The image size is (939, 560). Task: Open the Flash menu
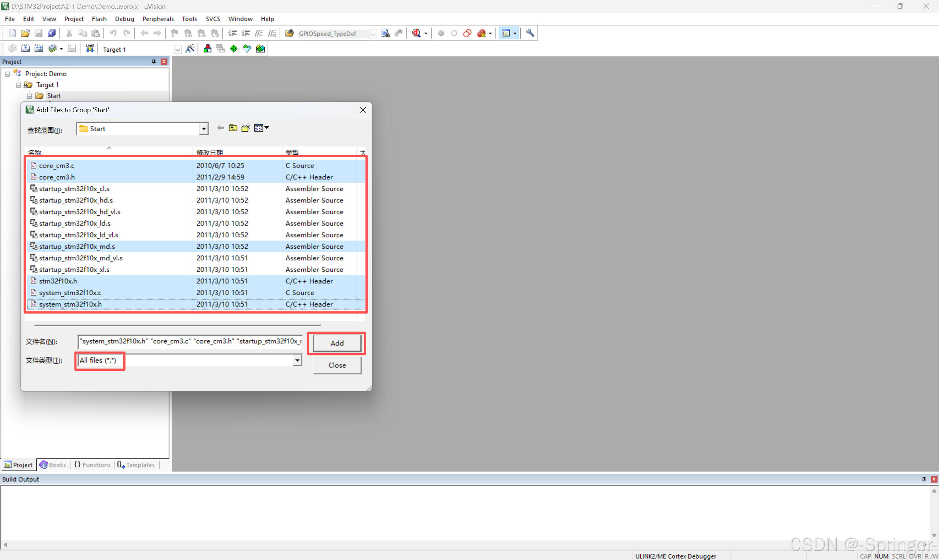point(99,19)
